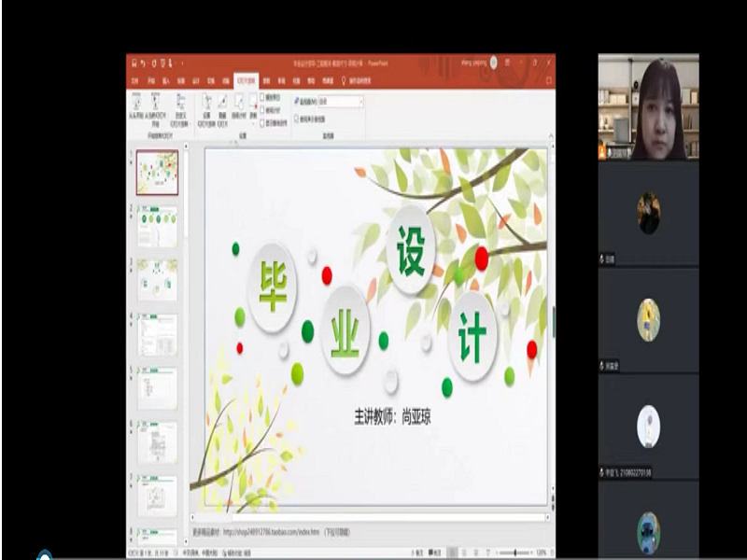747x560 pixels.
Task: Switch to Slide Sorter view in the status bar
Action: click(464, 553)
